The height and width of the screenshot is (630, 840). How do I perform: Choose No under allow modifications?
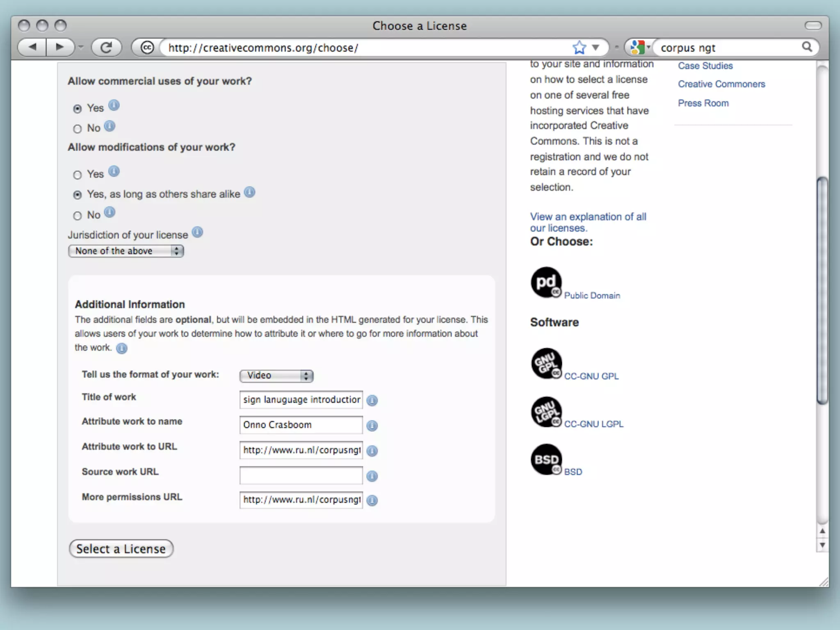(x=78, y=216)
